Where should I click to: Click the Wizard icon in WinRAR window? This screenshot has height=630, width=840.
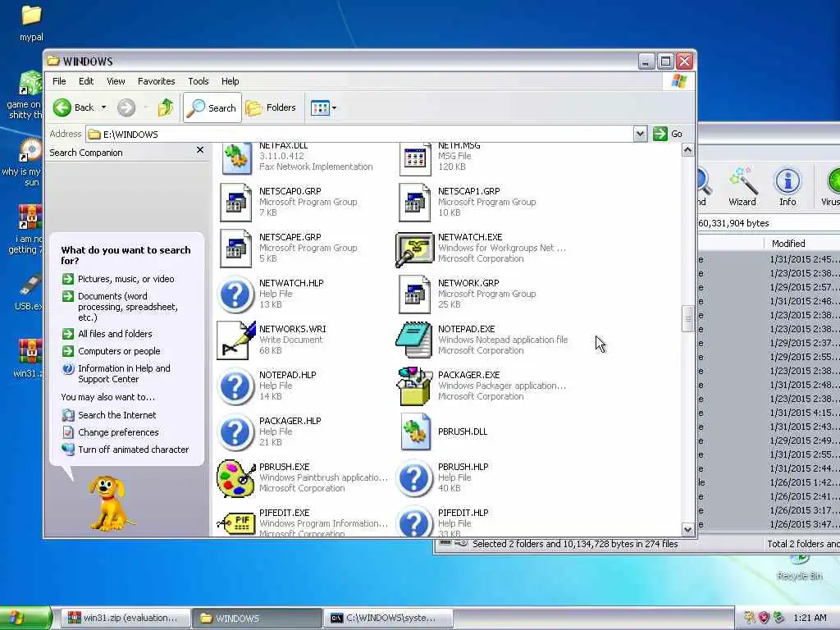click(742, 186)
